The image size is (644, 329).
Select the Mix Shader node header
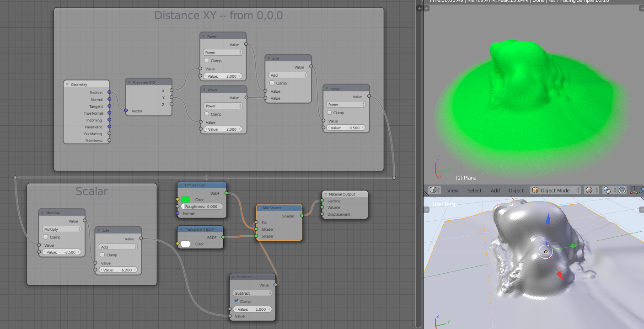(x=279, y=208)
